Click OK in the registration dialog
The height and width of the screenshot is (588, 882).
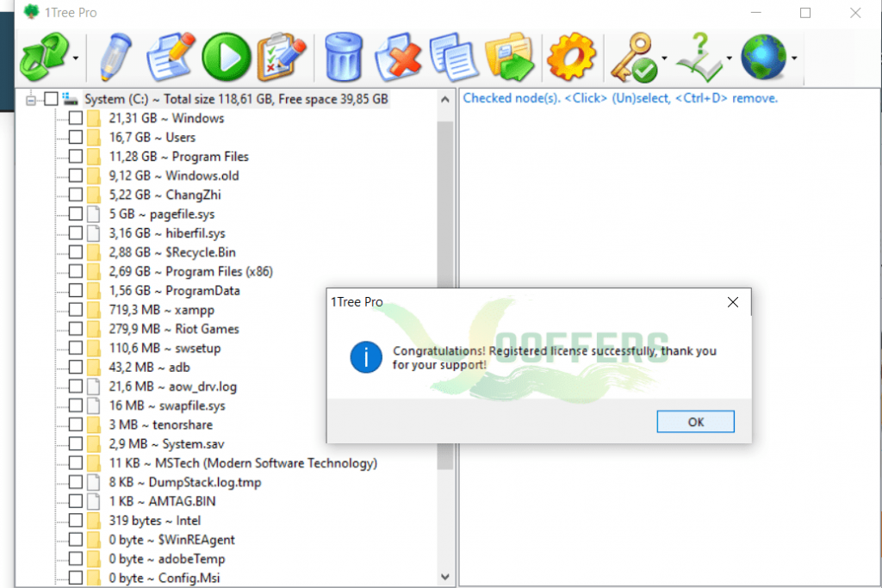(695, 422)
